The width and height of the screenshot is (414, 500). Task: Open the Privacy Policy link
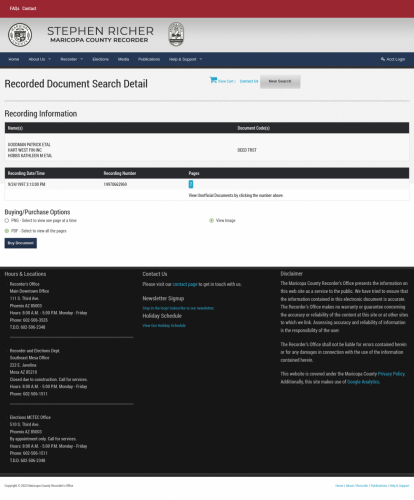391,374
